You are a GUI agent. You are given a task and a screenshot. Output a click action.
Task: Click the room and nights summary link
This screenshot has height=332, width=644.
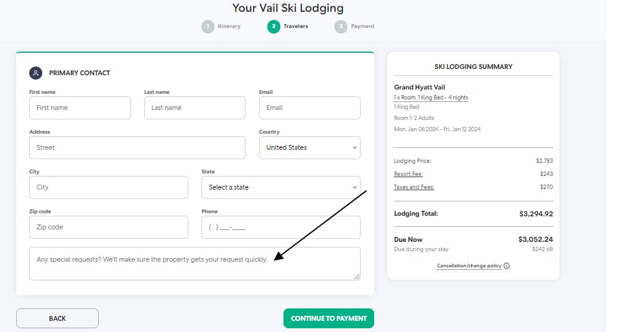pos(431,98)
